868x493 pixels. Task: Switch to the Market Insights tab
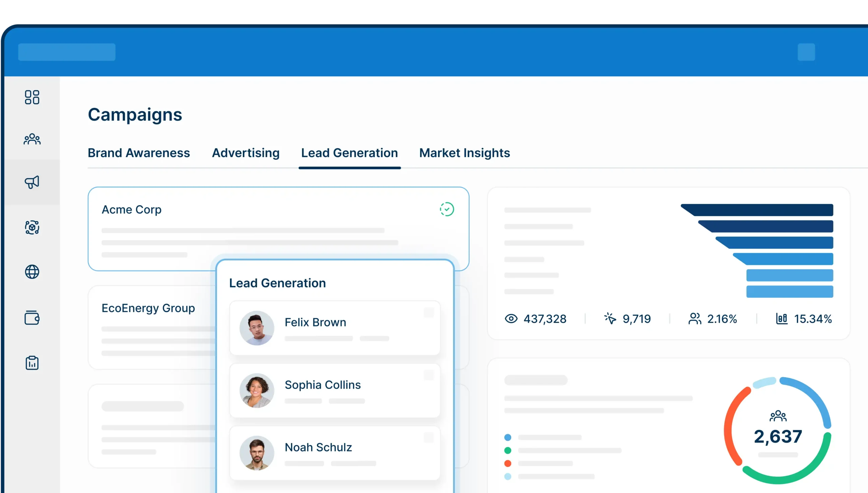coord(465,153)
